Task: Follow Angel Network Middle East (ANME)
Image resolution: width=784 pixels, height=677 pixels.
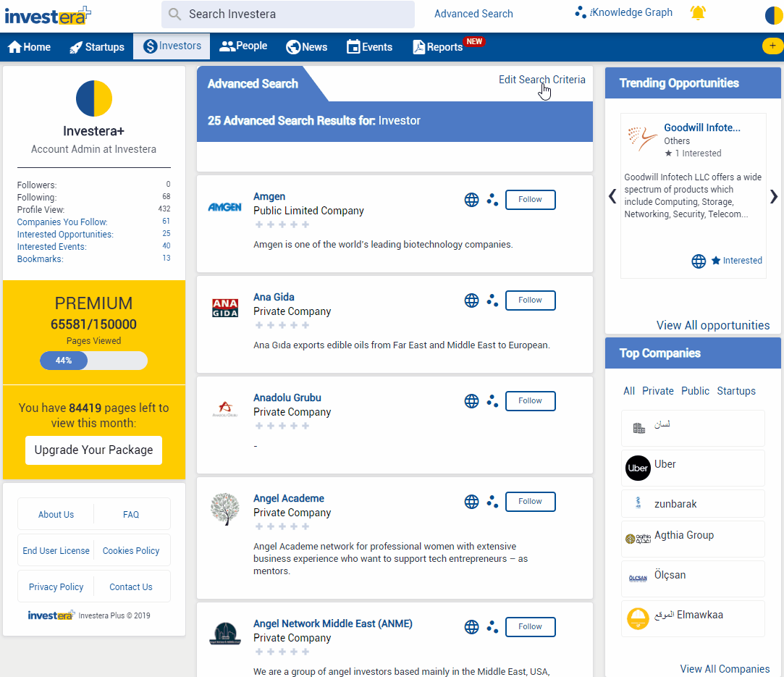Action: [x=530, y=626]
